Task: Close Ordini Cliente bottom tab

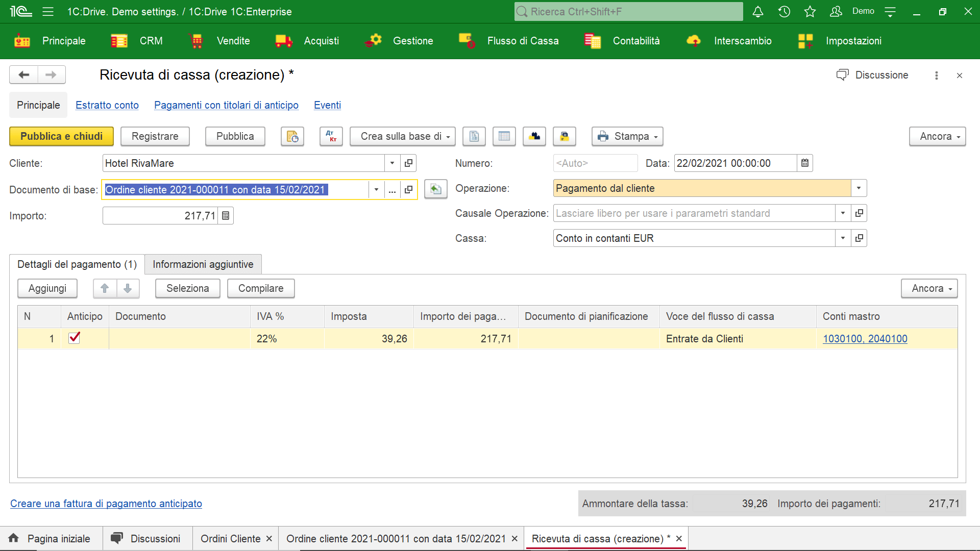Action: [x=269, y=539]
